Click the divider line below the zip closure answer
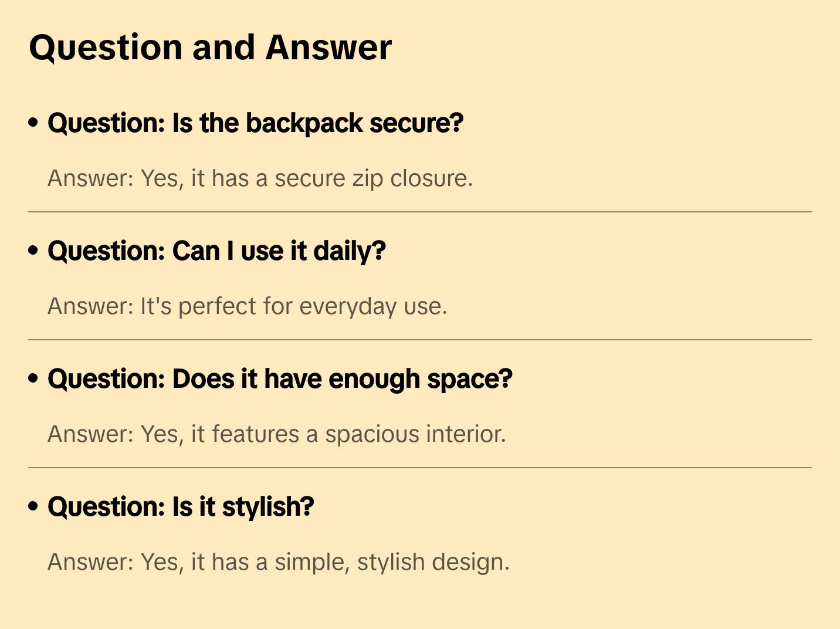 (x=420, y=212)
